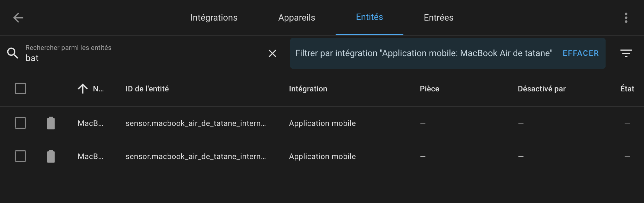Click EFFACER to remove the integration filter

(581, 53)
